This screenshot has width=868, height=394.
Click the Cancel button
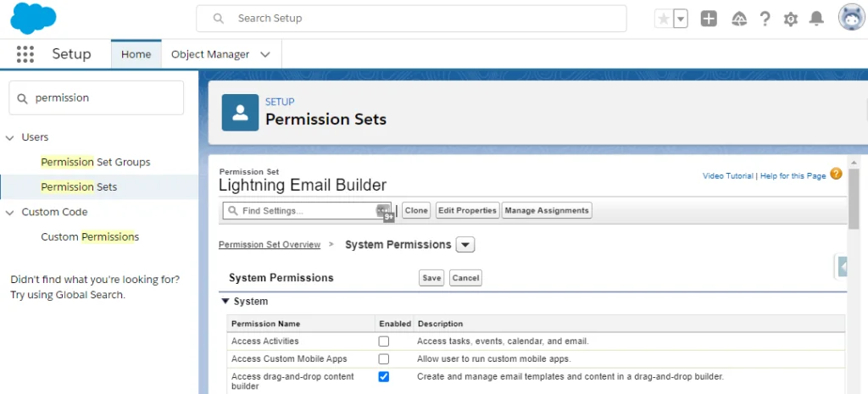point(465,278)
